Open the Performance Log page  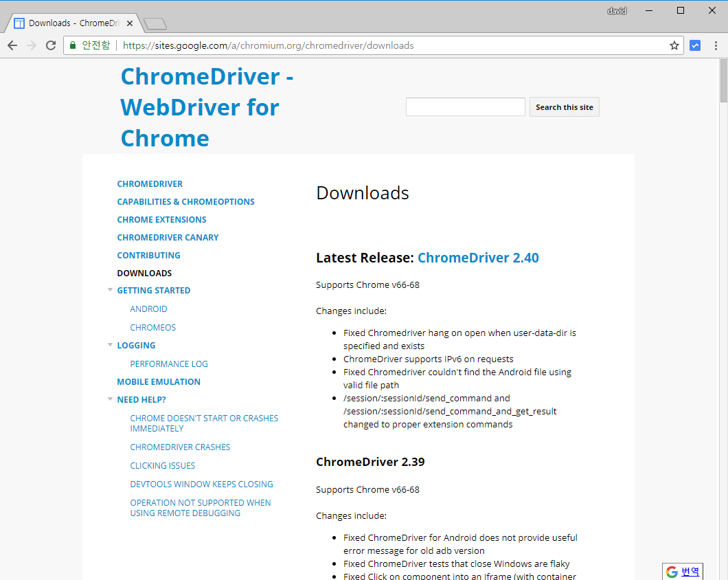tap(169, 364)
